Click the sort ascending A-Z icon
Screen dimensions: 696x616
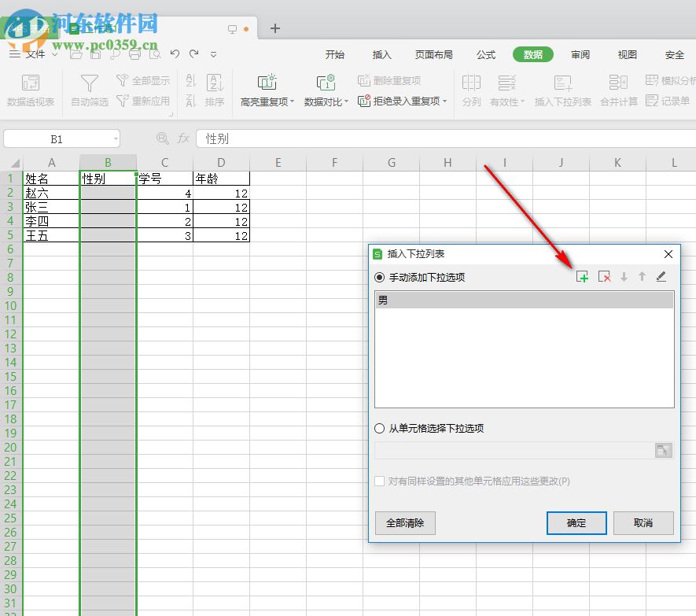point(191,80)
